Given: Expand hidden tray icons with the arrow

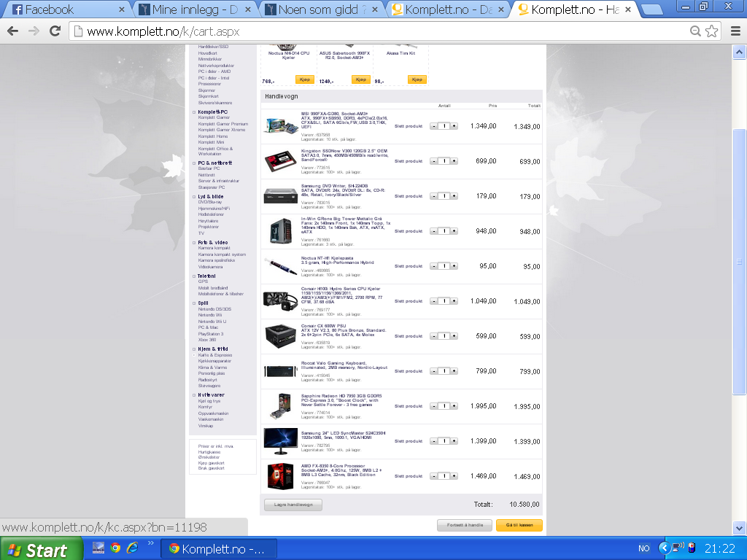Looking at the screenshot, I should (664, 548).
